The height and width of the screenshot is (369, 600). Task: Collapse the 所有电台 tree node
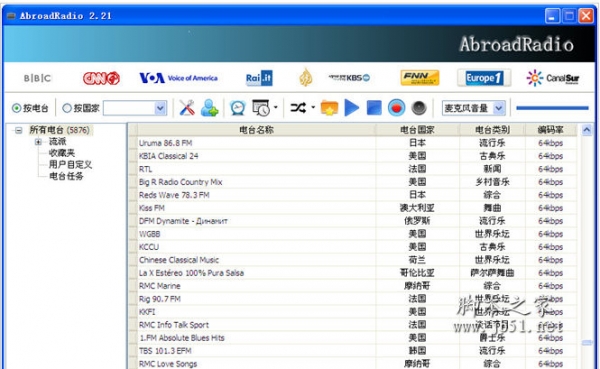(18, 131)
